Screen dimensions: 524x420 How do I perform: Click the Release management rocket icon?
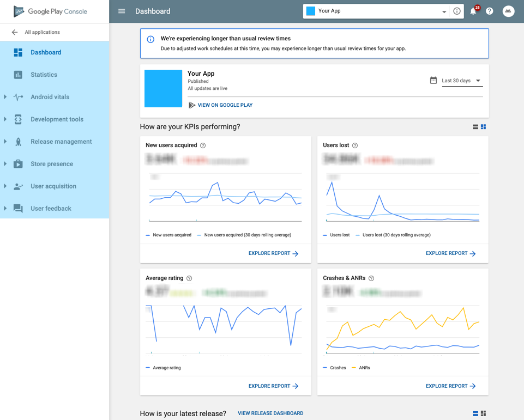click(x=18, y=142)
